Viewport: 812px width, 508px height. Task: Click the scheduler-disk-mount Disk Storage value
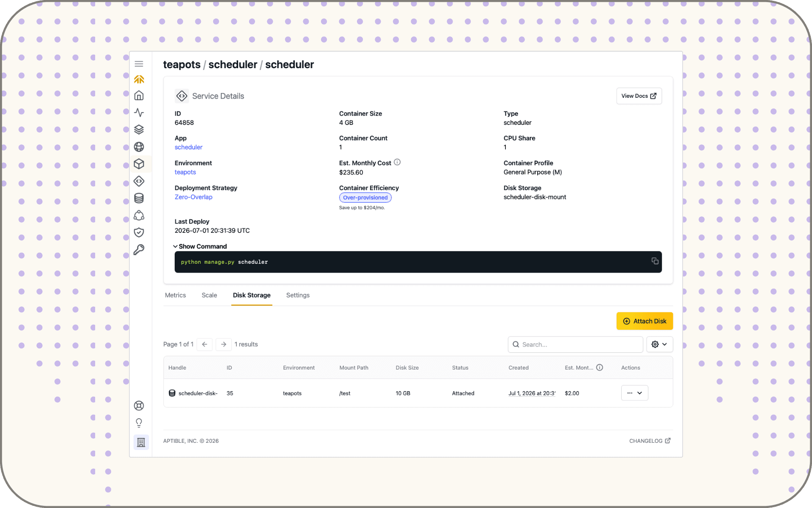(535, 197)
